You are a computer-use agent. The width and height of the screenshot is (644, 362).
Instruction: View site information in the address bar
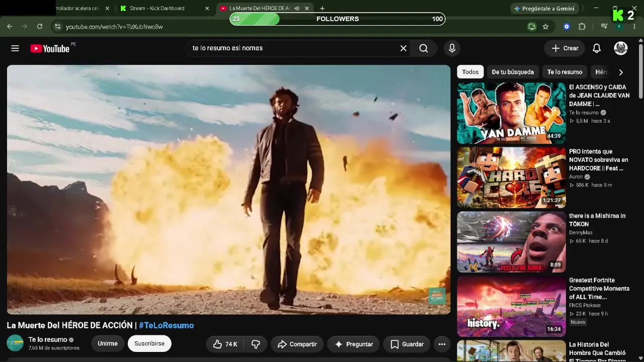57,27
